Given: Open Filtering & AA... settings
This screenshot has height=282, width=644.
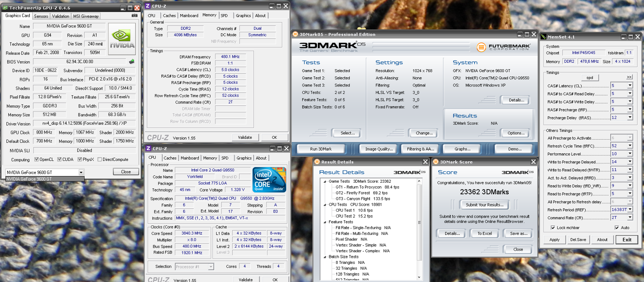Looking at the screenshot, I should pos(420,149).
